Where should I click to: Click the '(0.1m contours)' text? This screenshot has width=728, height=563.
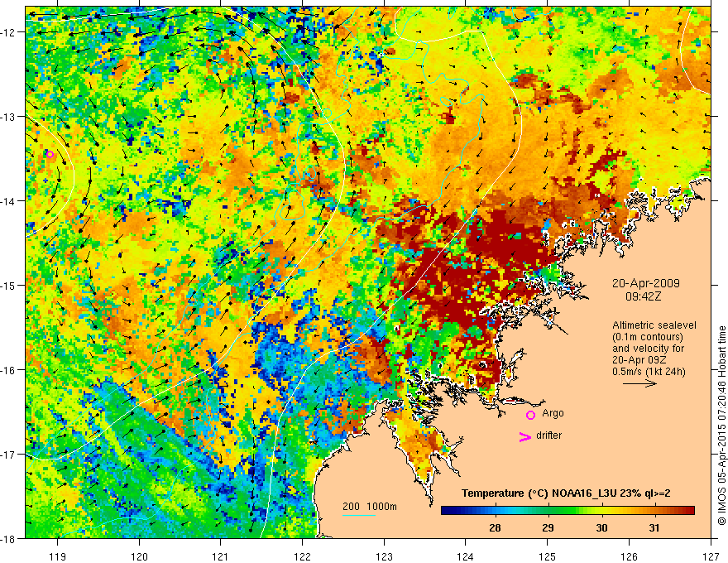pyautogui.click(x=648, y=337)
